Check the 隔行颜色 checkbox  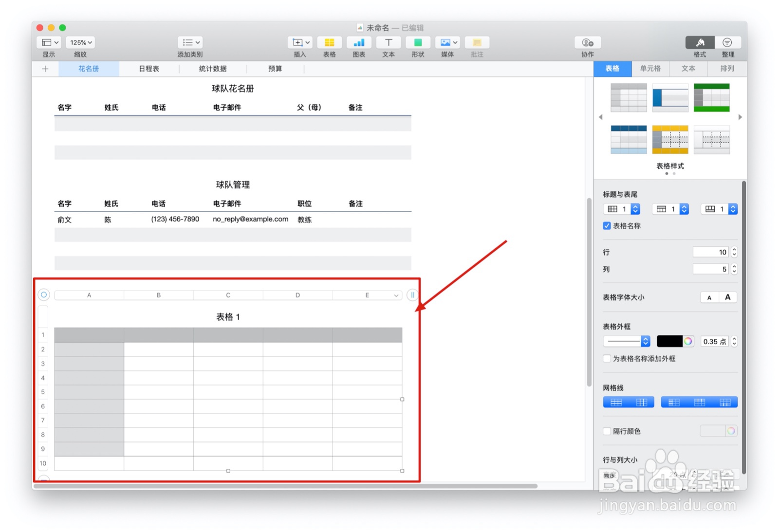pyautogui.click(x=607, y=431)
